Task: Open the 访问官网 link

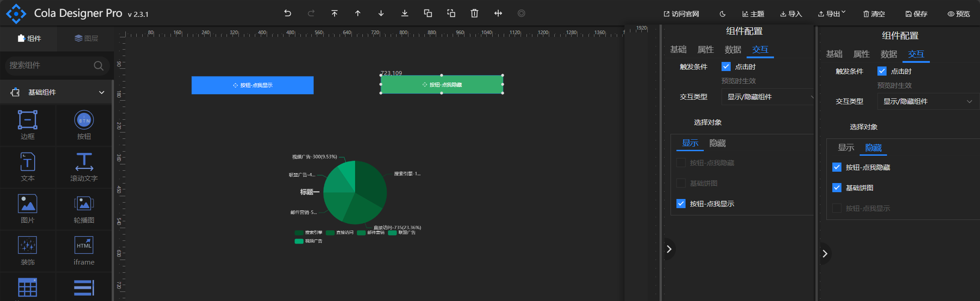Action: [x=681, y=14]
